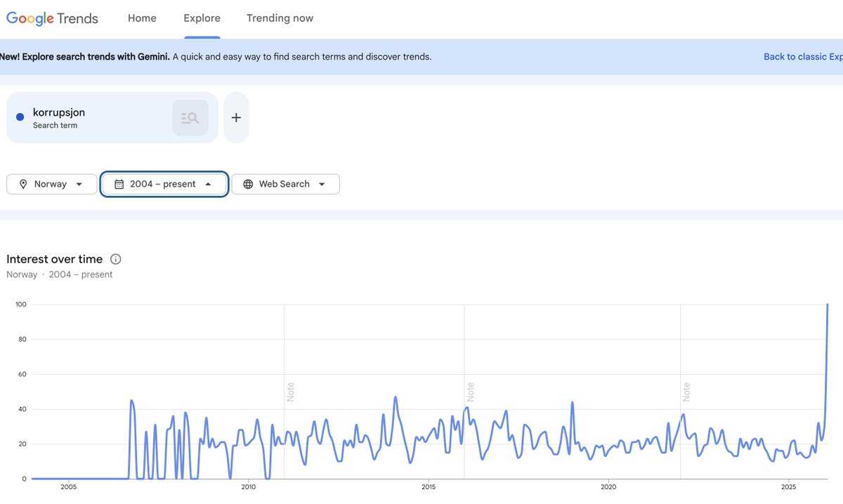Click the calendar icon in date filter
843x504 pixels.
pyautogui.click(x=119, y=184)
